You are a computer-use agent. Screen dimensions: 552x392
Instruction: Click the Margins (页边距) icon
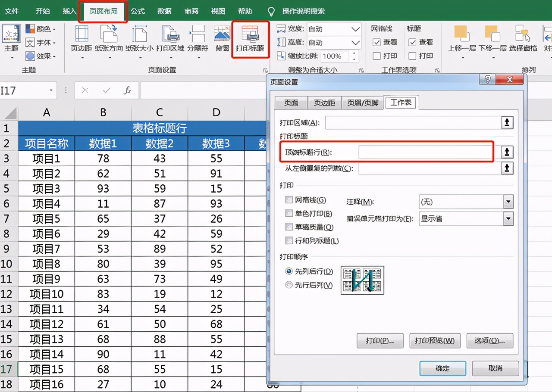pyautogui.click(x=82, y=34)
